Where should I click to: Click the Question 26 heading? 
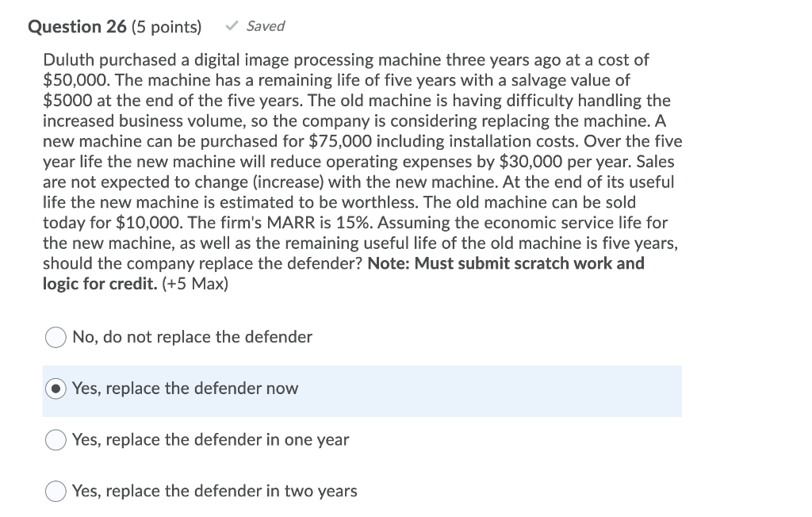pos(79,26)
